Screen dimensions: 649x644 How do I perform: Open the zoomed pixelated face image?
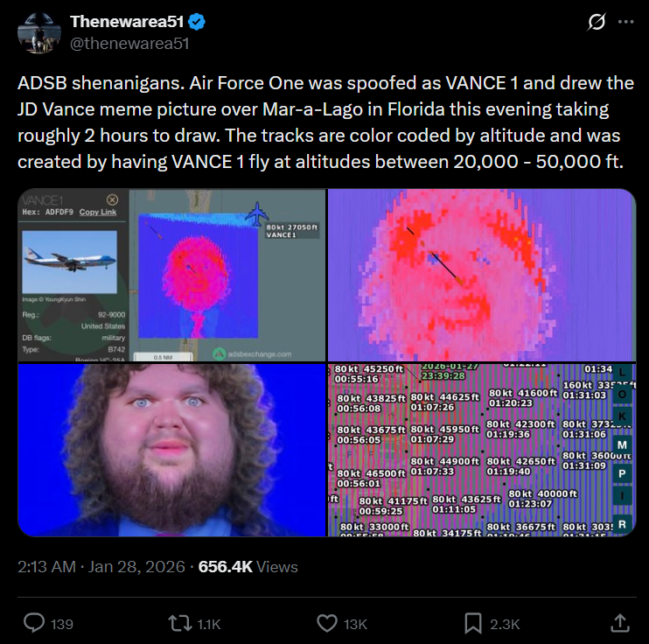[x=482, y=275]
